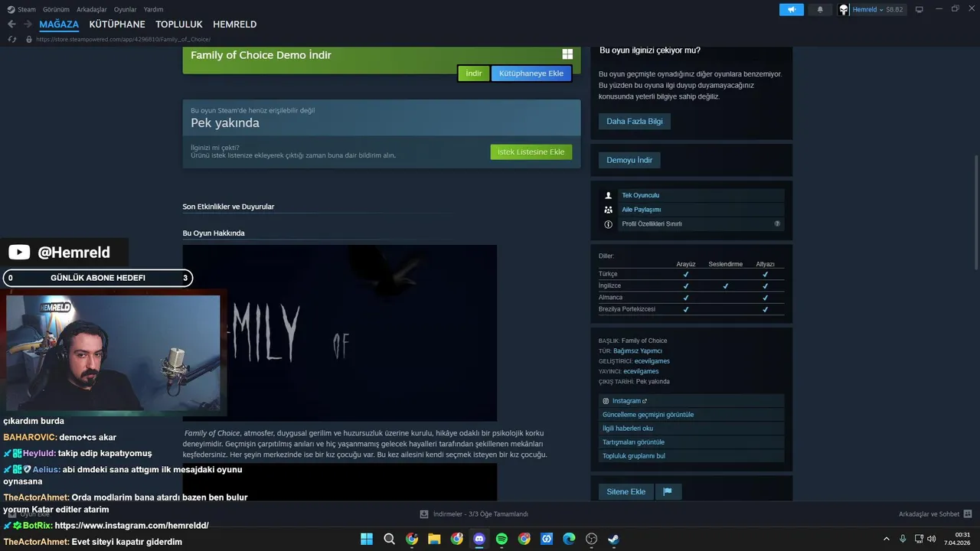Click the store URL address bar
The width and height of the screenshot is (980, 551).
click(x=122, y=39)
